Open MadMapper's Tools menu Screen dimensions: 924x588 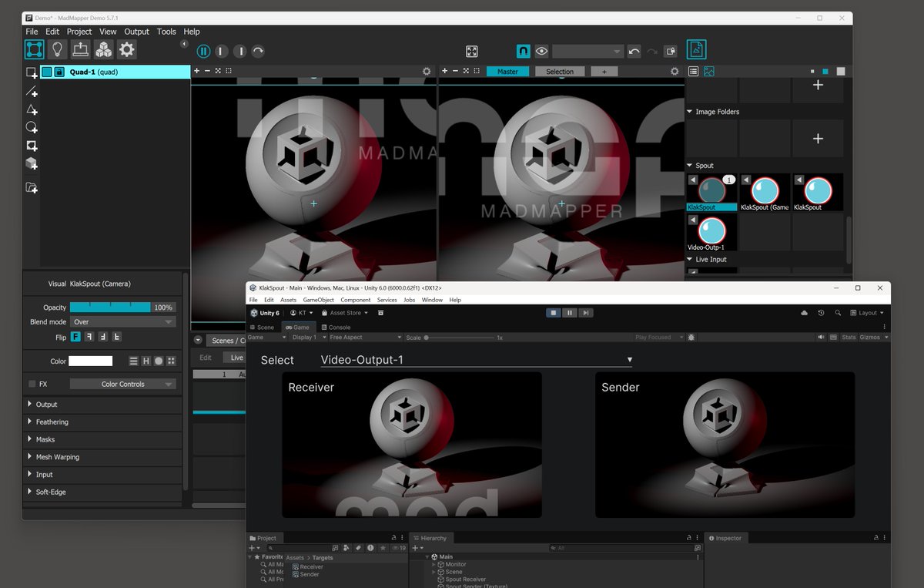click(x=166, y=32)
